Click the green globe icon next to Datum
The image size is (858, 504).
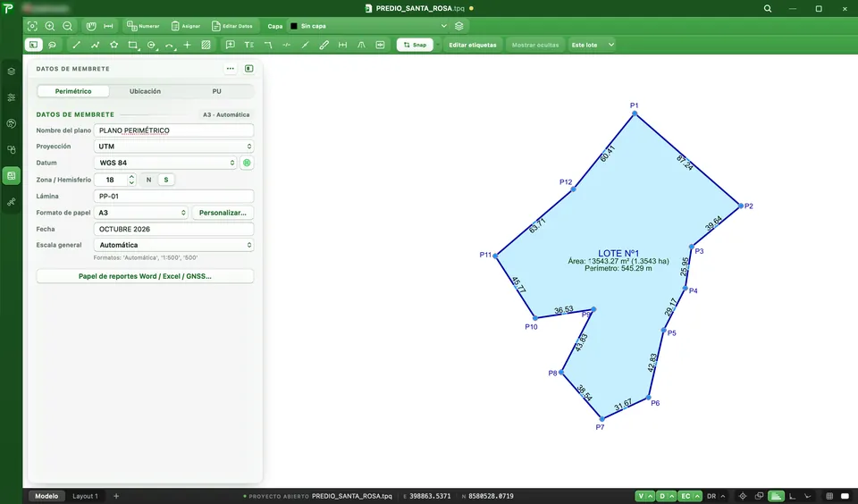(247, 163)
